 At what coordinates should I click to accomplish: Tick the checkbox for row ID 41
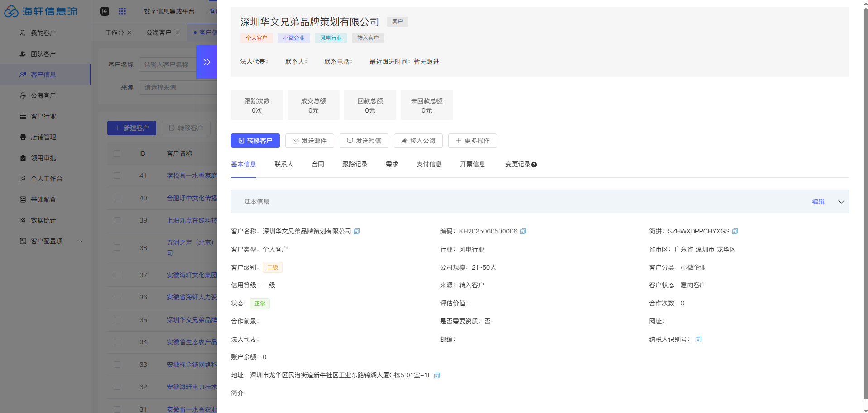click(117, 176)
